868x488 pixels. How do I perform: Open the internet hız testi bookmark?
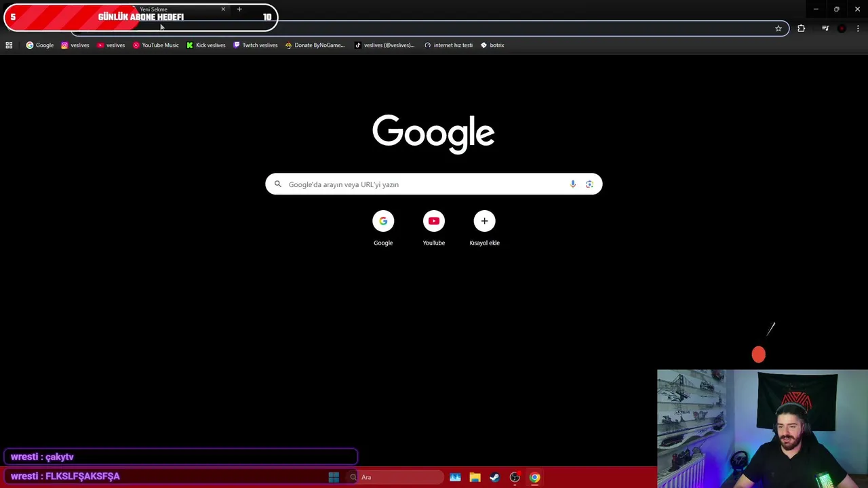pos(448,45)
